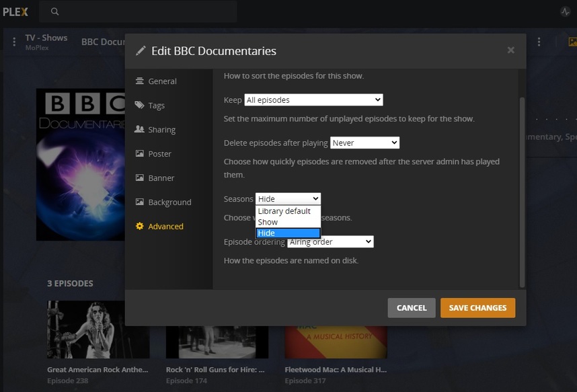Choose Library default in the Seasons list
This screenshot has height=392, width=577.
tap(288, 211)
